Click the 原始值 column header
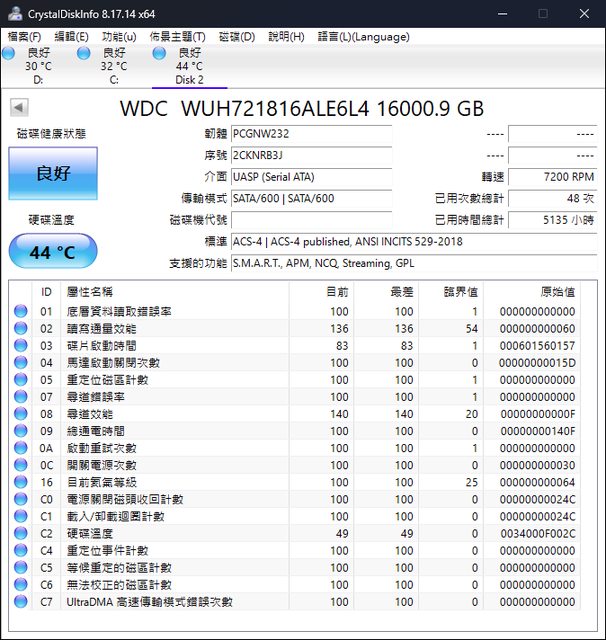Viewport: 606px width, 640px height. pos(557,292)
